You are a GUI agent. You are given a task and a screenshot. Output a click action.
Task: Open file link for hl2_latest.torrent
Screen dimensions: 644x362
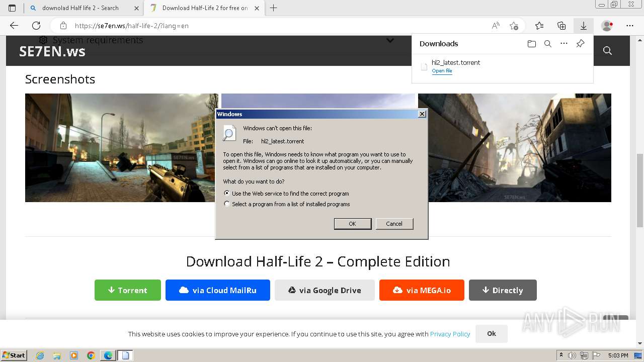tap(442, 71)
